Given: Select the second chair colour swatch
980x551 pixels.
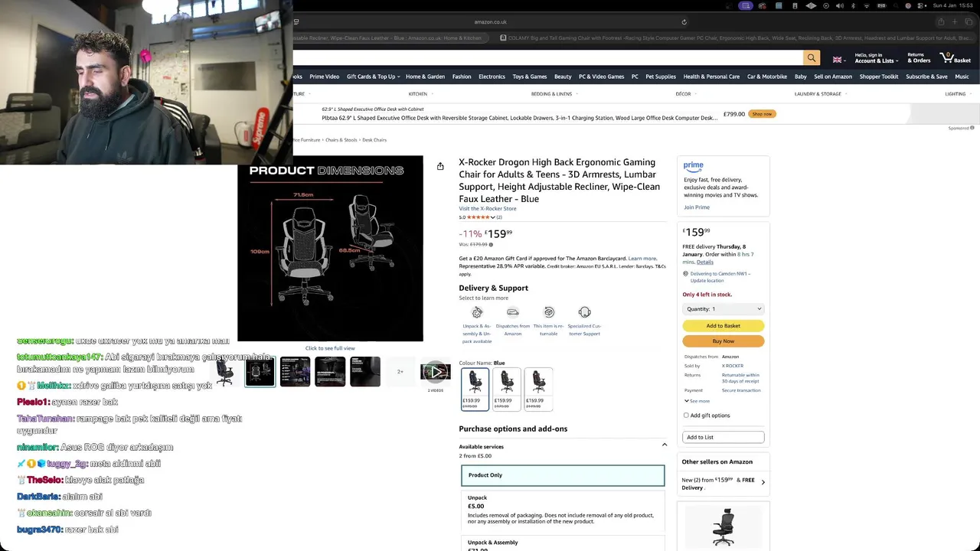Looking at the screenshot, I should click(506, 390).
